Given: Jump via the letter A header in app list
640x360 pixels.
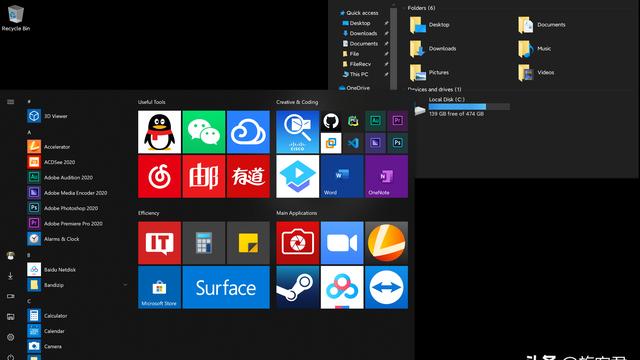Looking at the screenshot, I should tap(29, 133).
